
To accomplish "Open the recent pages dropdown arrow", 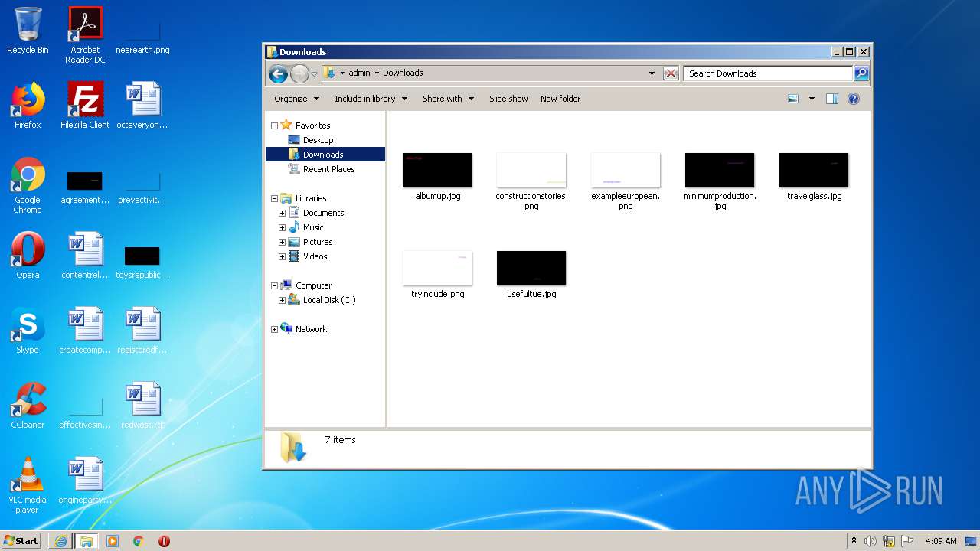I will 314,74.
